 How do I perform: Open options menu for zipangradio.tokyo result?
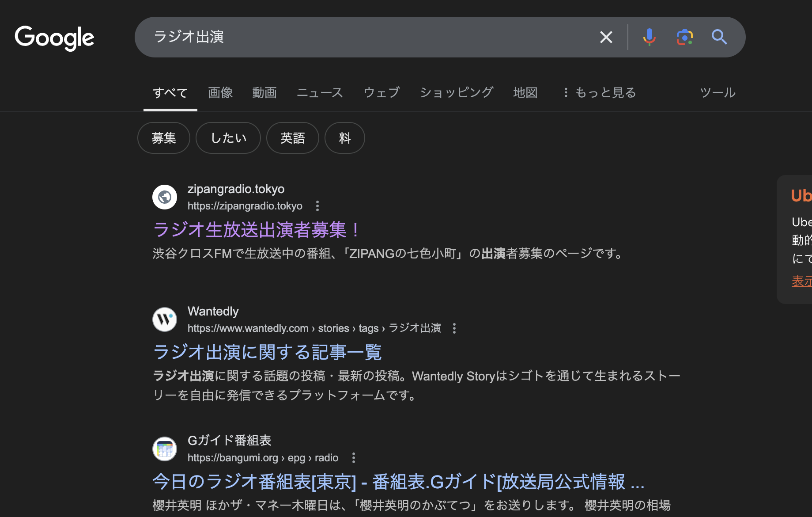pyautogui.click(x=317, y=206)
